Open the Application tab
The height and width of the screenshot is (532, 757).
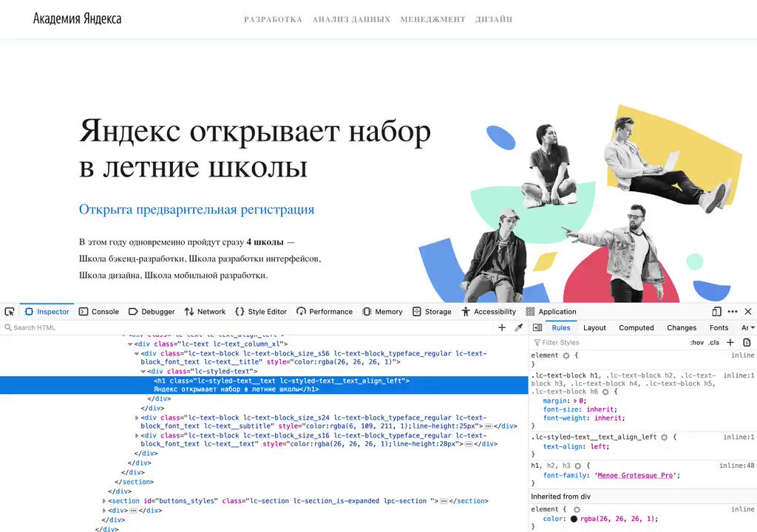[x=551, y=311]
